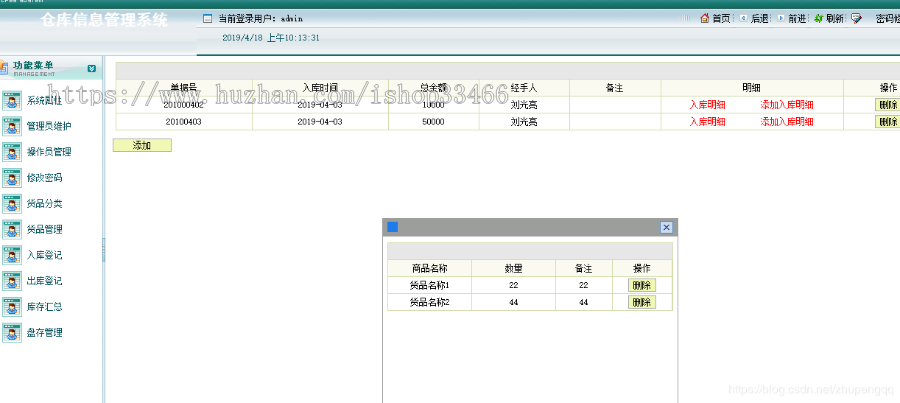Click 刘光亮 in the 20100403 row
900x403 pixels.
[524, 122]
